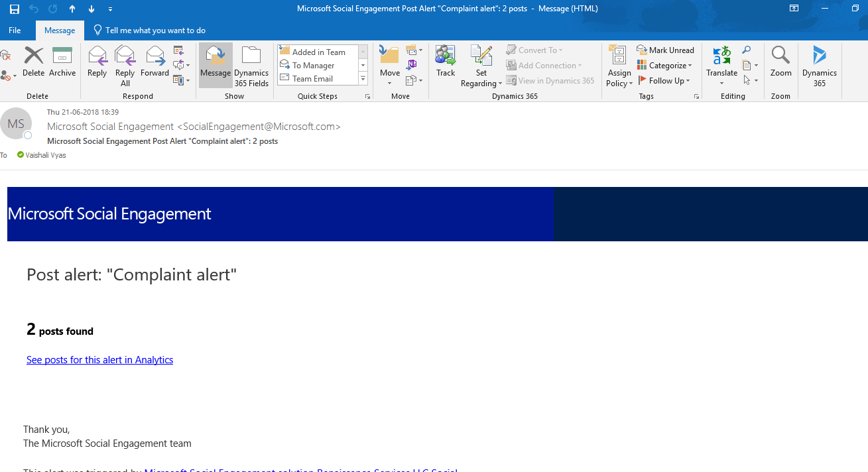Run the To Manager quick step
Image resolution: width=868 pixels, height=472 pixels.
(x=318, y=65)
